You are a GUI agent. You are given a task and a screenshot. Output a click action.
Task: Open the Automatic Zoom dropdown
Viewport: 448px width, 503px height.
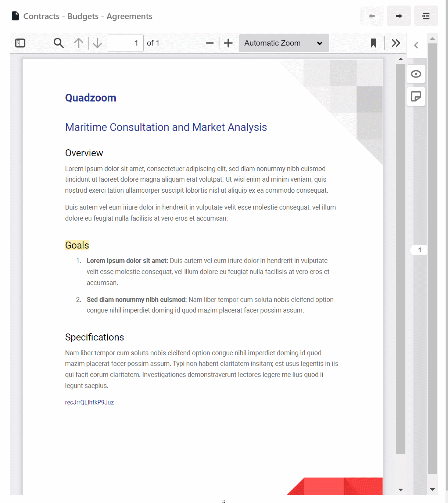click(284, 43)
